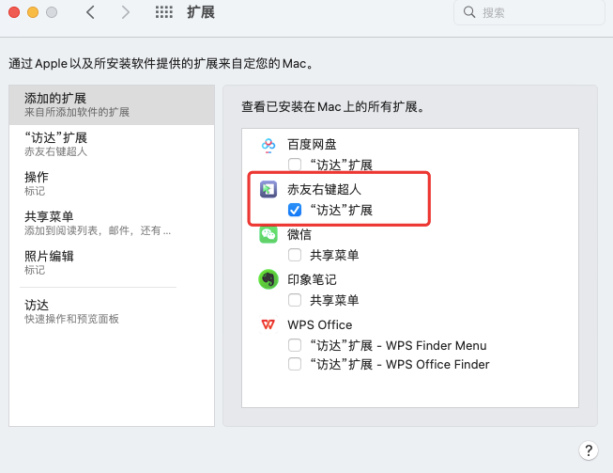Enable 百度网盘 "访达"扩展 checkbox
Screen dimensions: 613x473
(x=295, y=165)
